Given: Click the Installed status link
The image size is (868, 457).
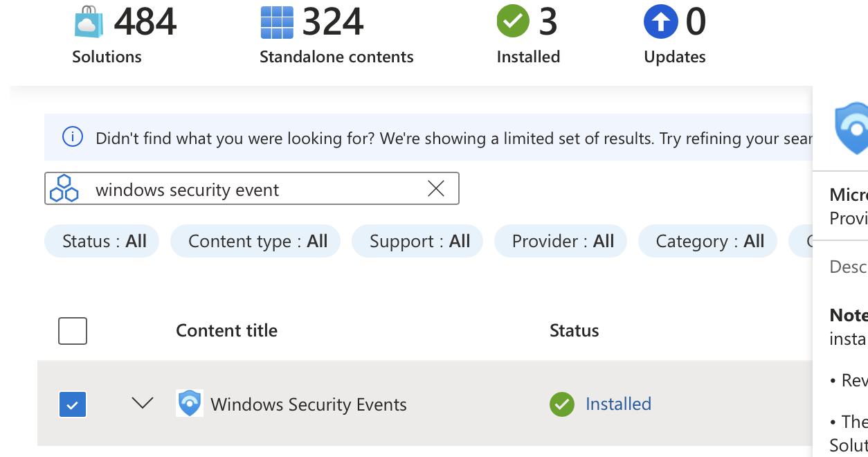Looking at the screenshot, I should click(x=618, y=404).
